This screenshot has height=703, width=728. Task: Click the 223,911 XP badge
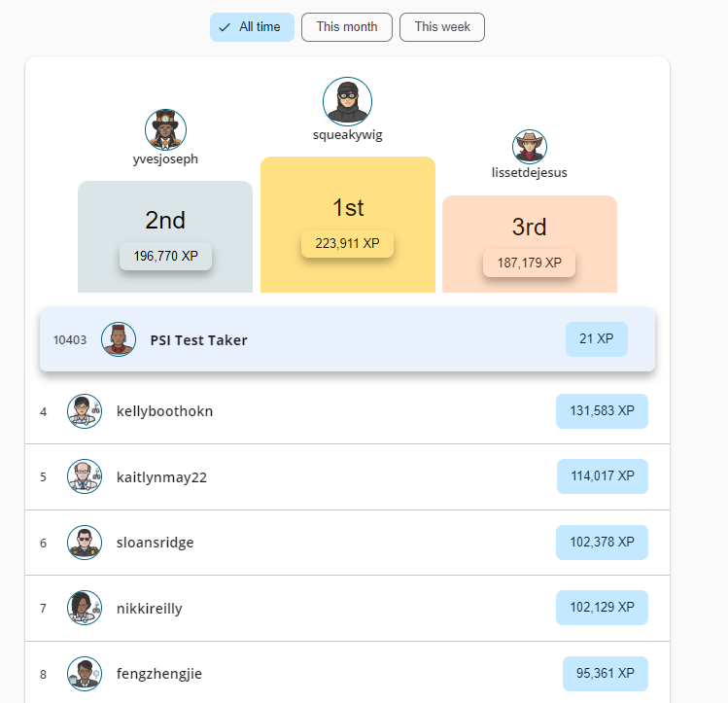click(x=347, y=244)
